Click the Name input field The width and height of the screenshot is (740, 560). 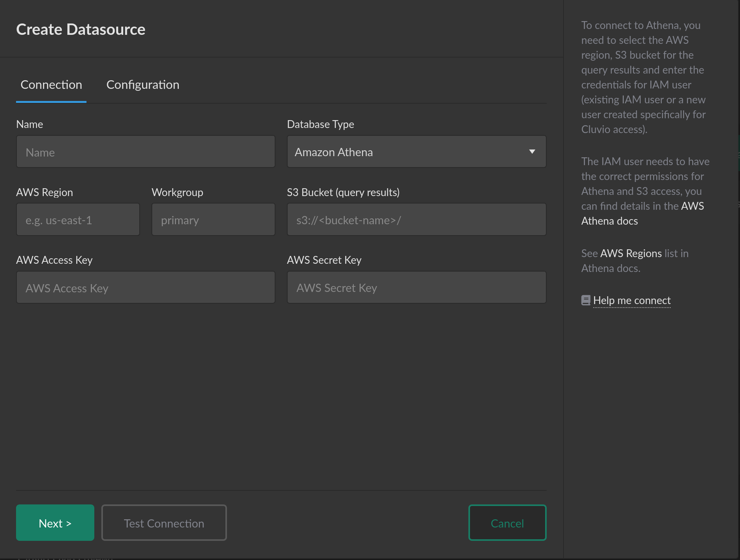click(146, 152)
